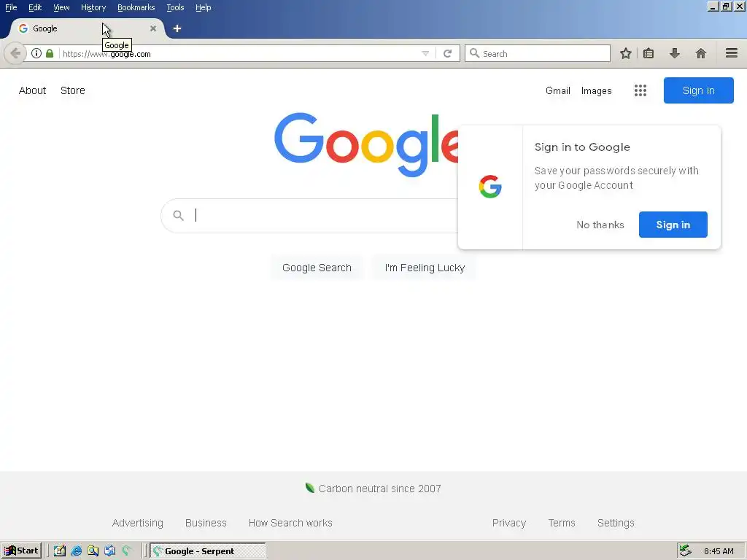Open the folder search quick launch icon
This screenshot has height=560, width=747.
pyautogui.click(x=93, y=551)
